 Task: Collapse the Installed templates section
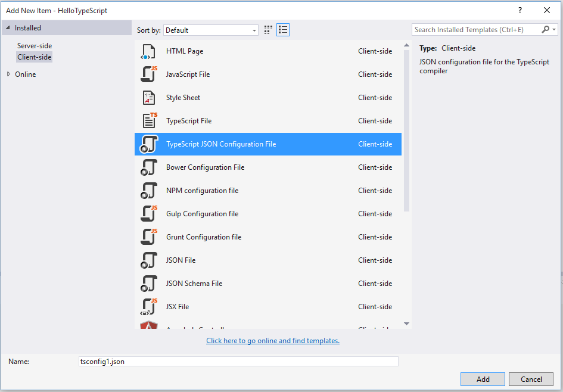click(x=7, y=27)
